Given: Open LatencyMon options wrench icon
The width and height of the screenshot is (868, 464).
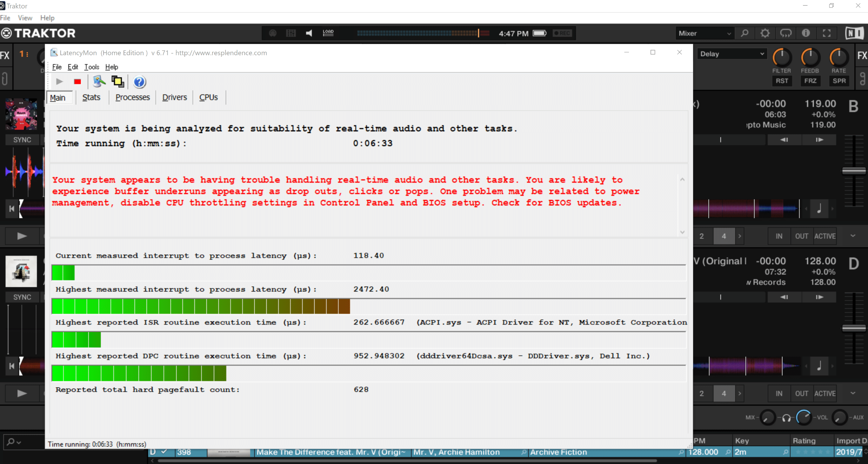Looking at the screenshot, I should [x=99, y=82].
